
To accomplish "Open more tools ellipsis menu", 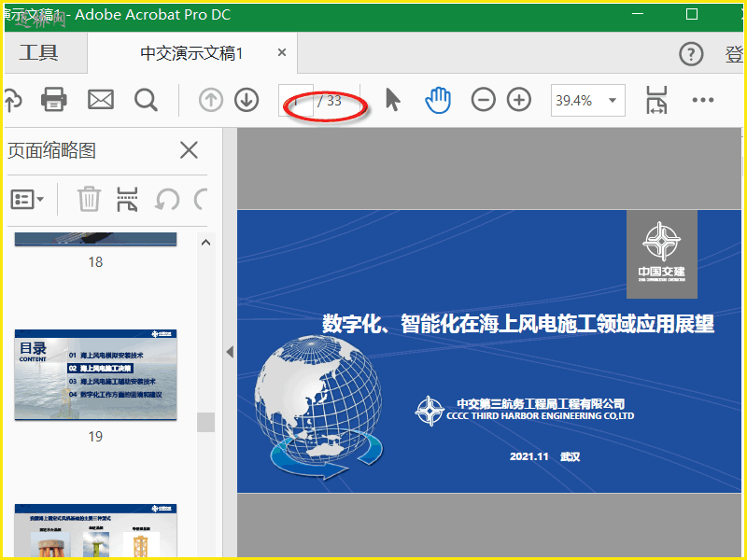I will 703,100.
